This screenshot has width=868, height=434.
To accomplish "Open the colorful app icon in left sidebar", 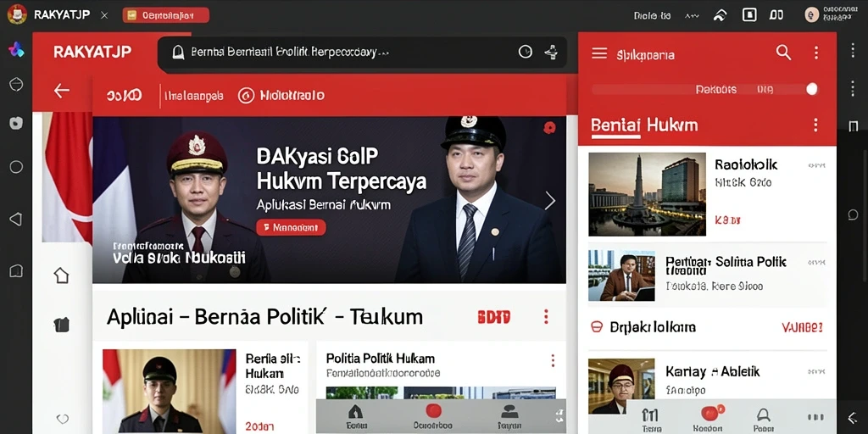I will pos(16,50).
